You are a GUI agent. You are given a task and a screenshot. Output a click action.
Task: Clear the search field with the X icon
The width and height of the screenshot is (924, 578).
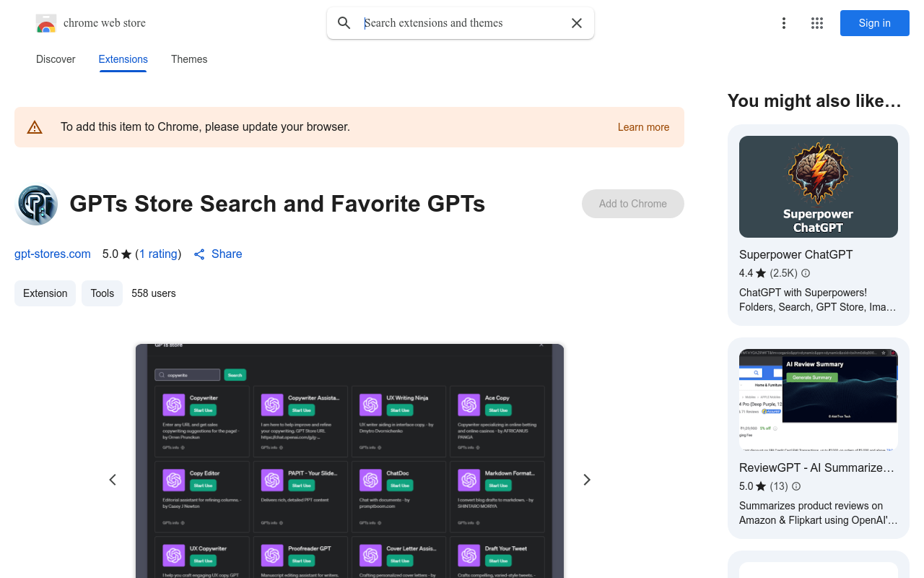[576, 22]
